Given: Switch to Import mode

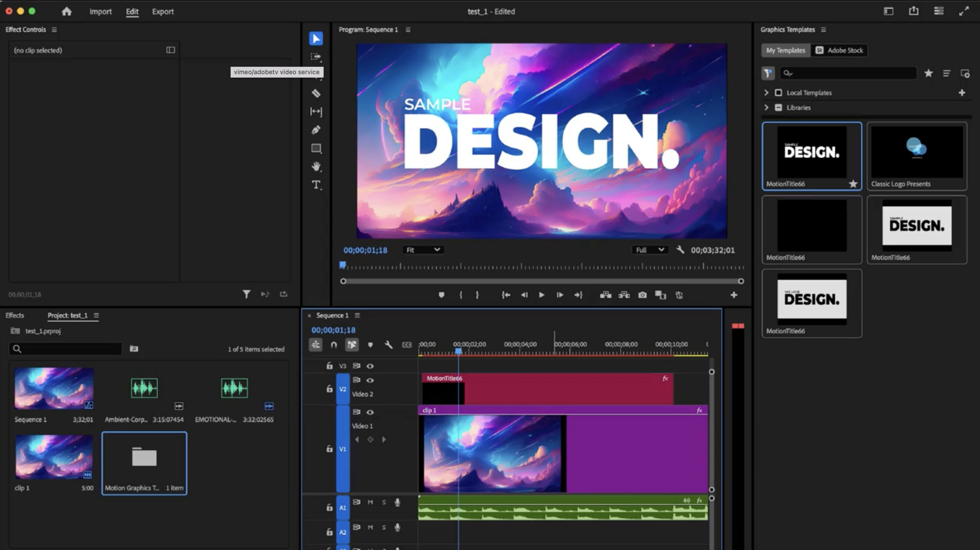Looking at the screenshot, I should (100, 11).
